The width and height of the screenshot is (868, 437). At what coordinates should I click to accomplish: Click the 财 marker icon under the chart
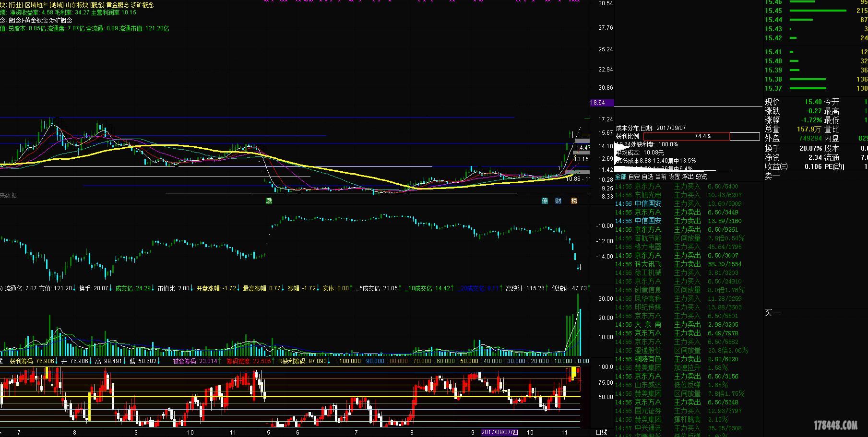(x=559, y=201)
